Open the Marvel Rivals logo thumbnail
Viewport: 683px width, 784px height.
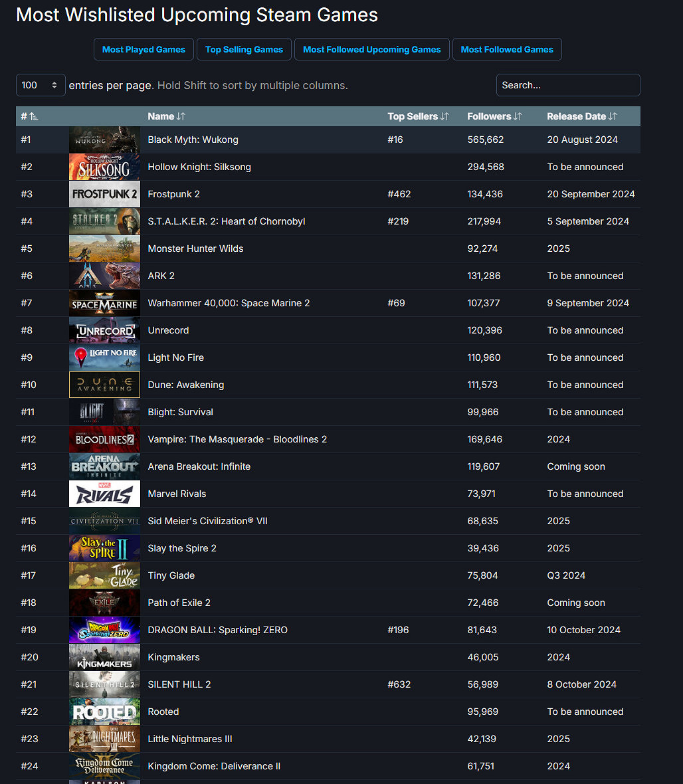coord(104,494)
